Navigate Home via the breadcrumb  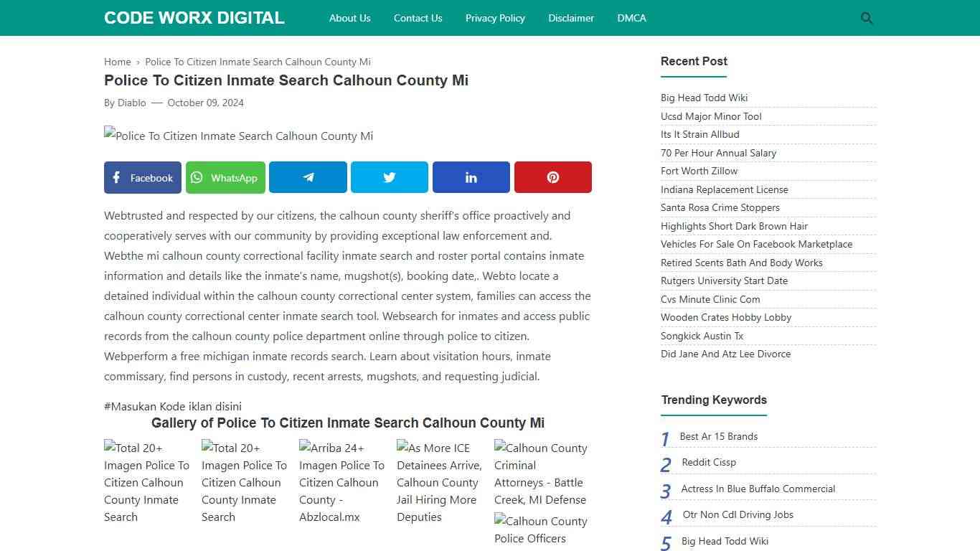point(117,62)
